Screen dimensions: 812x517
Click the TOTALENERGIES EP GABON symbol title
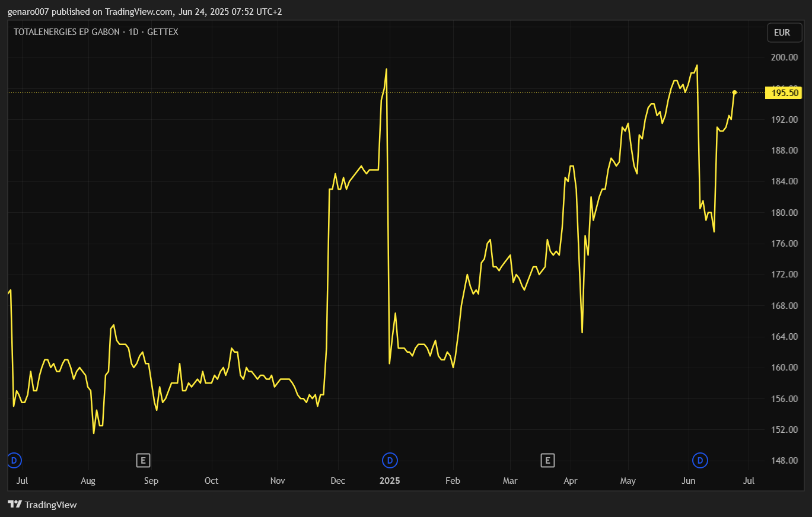pyautogui.click(x=68, y=32)
